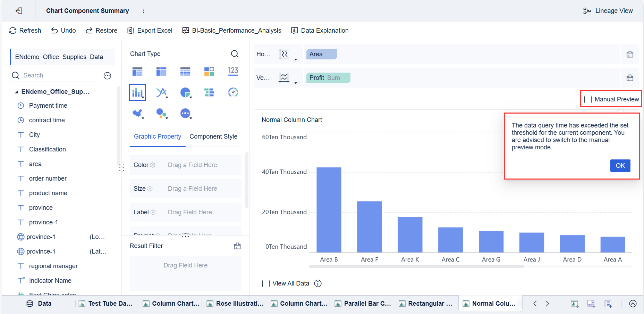This screenshot has width=644, height=314.
Task: Click OK in the warning popup
Action: pos(620,166)
